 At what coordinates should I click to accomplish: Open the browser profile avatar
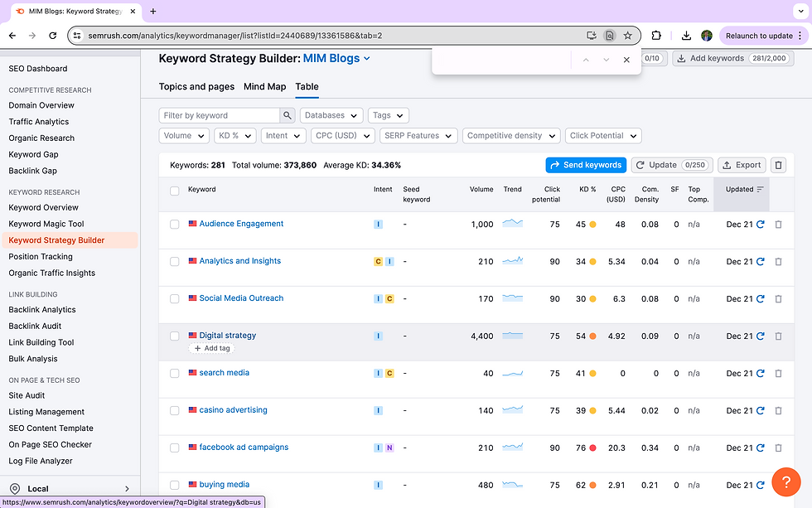tap(706, 36)
